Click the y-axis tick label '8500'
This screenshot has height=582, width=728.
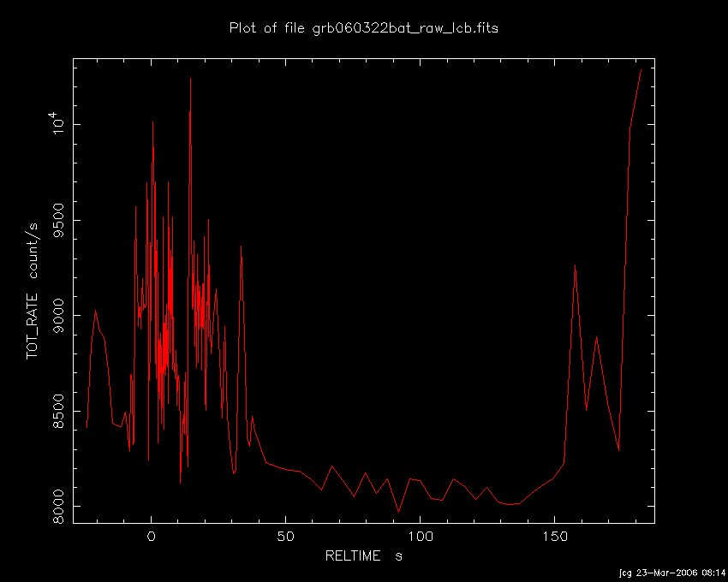point(58,411)
